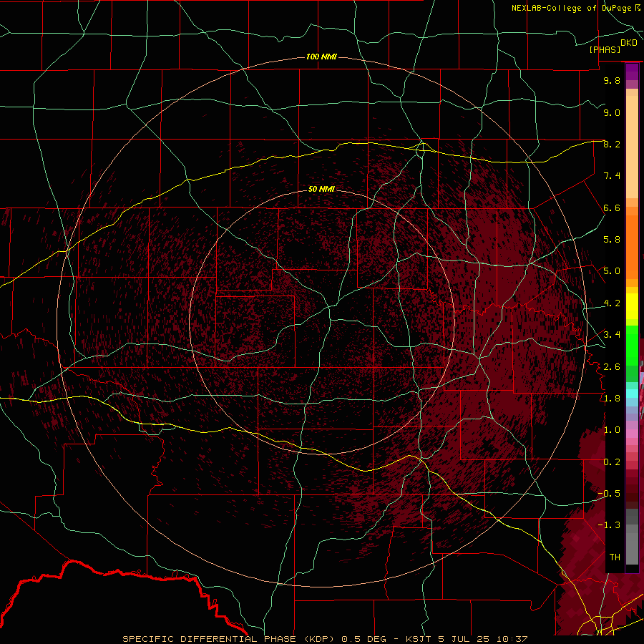Image resolution: width=644 pixels, height=644 pixels.
Task: Click the 50 NMI range ring label
Action: [321, 189]
